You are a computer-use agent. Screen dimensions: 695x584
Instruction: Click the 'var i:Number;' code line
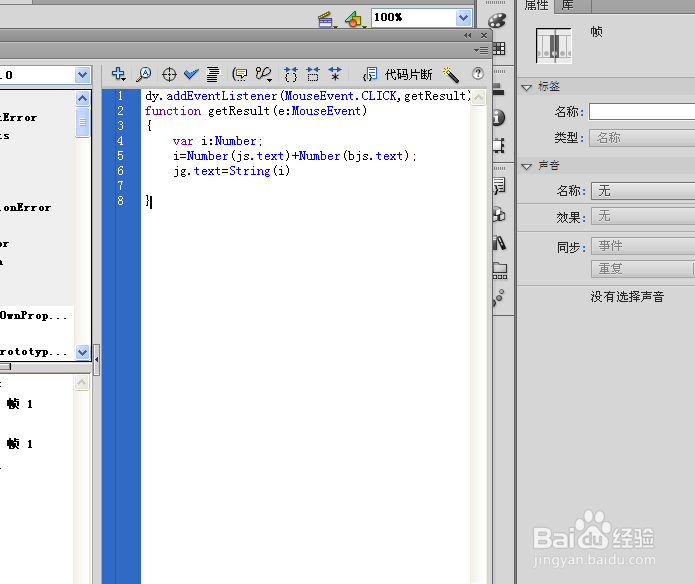coord(218,141)
